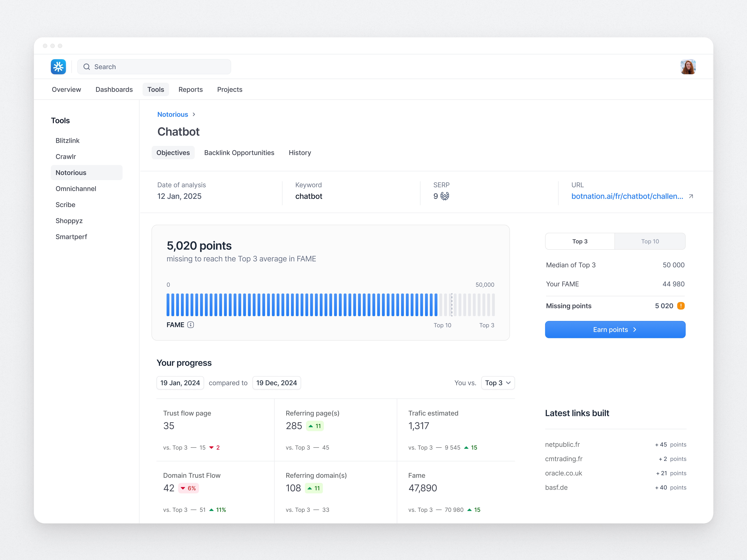Go to the Overview tab
This screenshot has width=747, height=560.
67,89
